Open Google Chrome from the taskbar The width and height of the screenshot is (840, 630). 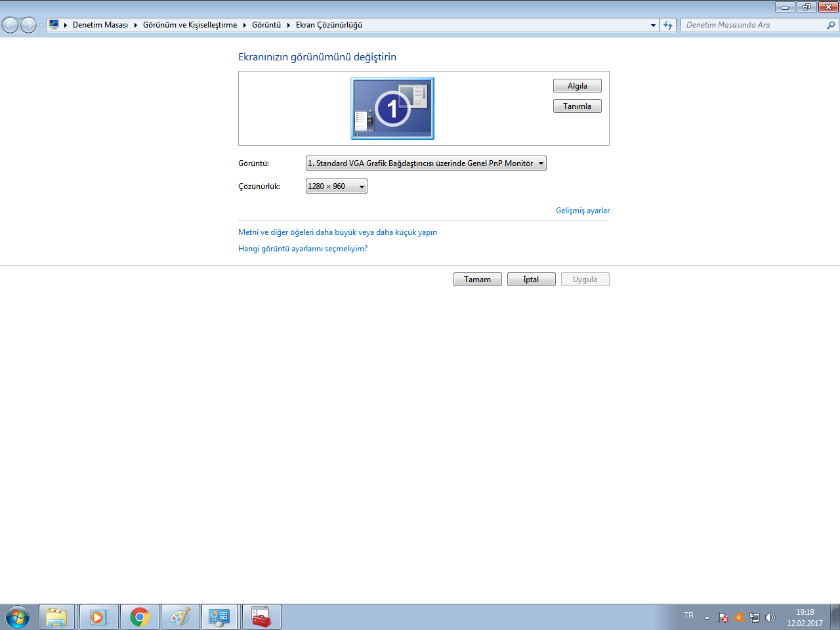(139, 618)
